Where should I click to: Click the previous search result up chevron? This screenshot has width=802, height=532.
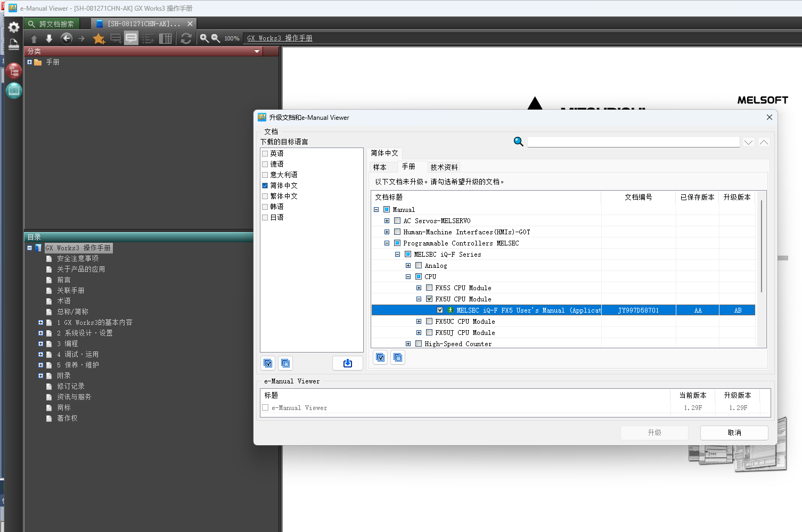pos(764,142)
